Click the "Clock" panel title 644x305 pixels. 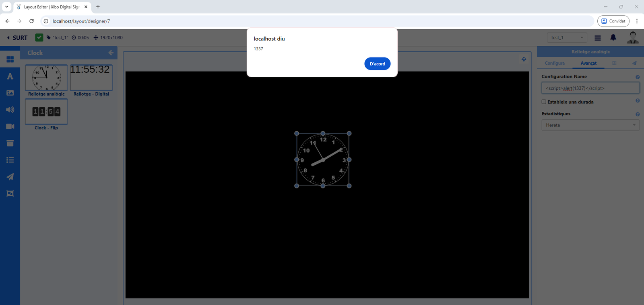pyautogui.click(x=35, y=53)
